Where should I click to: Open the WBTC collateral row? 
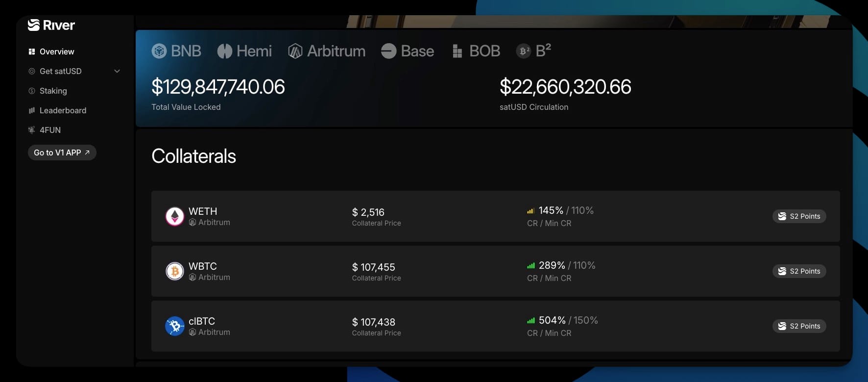(x=495, y=271)
